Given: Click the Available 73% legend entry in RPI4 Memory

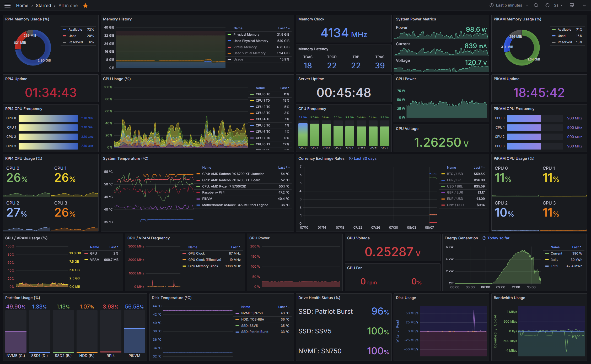Looking at the screenshot, I should 78,30.
